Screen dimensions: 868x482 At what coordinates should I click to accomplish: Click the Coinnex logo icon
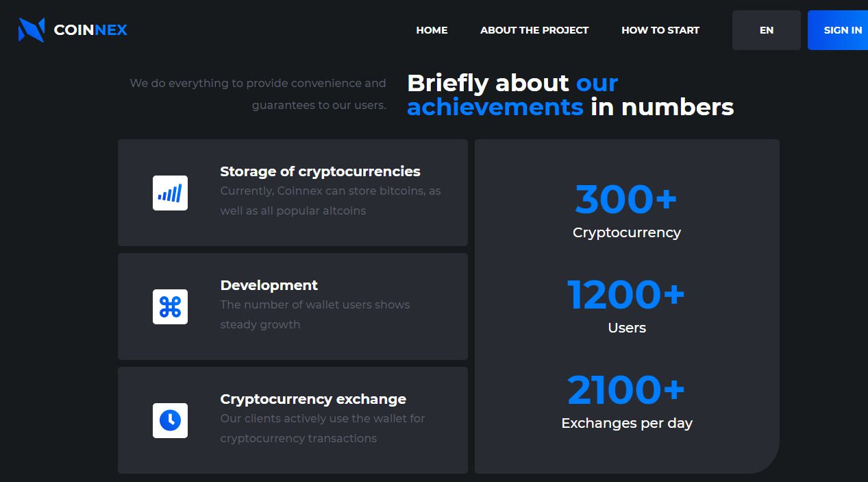click(x=32, y=30)
